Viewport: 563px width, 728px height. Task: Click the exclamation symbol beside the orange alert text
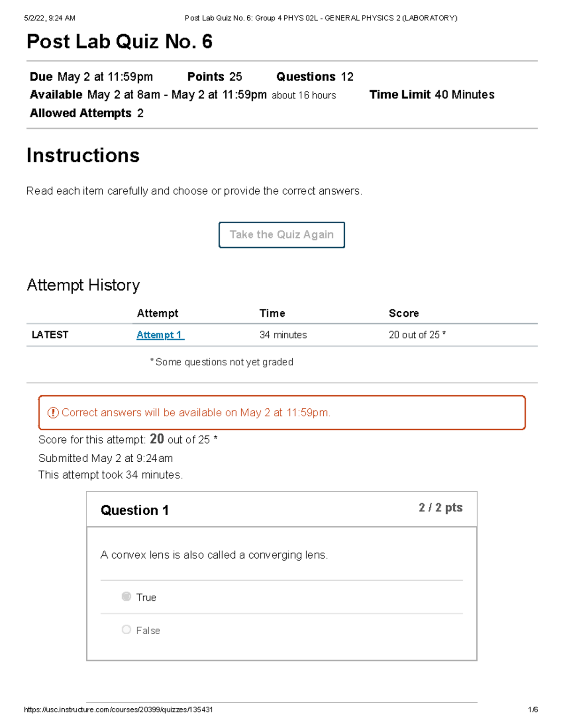pyautogui.click(x=53, y=413)
